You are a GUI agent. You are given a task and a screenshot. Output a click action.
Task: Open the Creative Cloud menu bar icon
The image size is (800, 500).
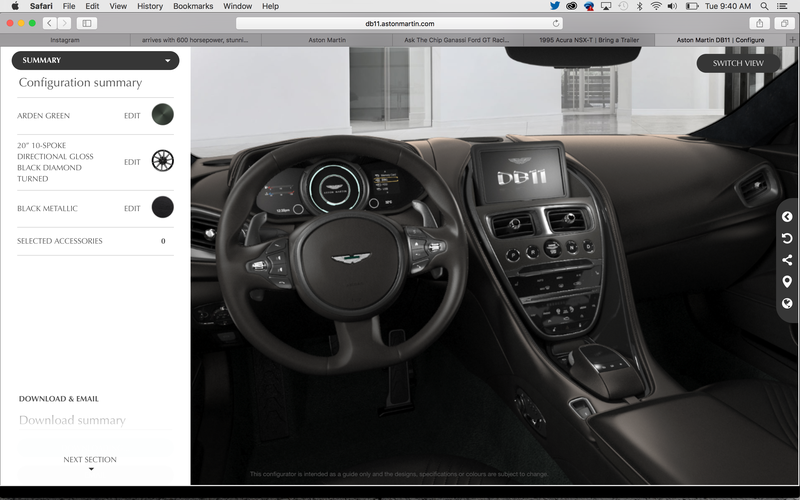(x=571, y=6)
